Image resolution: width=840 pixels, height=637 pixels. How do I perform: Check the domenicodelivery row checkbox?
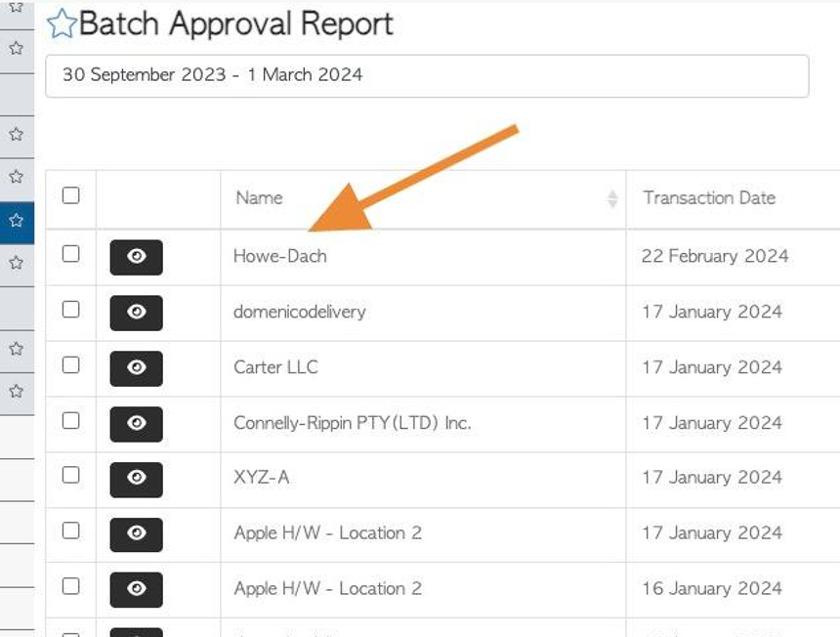coord(70,309)
